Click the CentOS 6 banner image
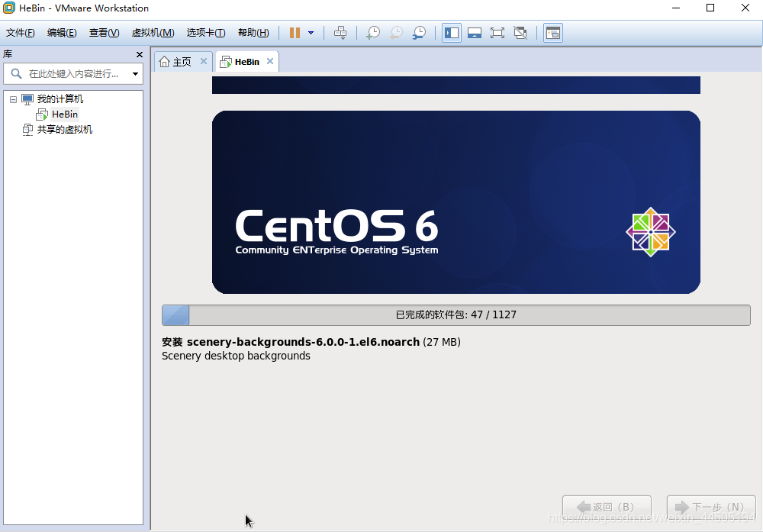 456,202
